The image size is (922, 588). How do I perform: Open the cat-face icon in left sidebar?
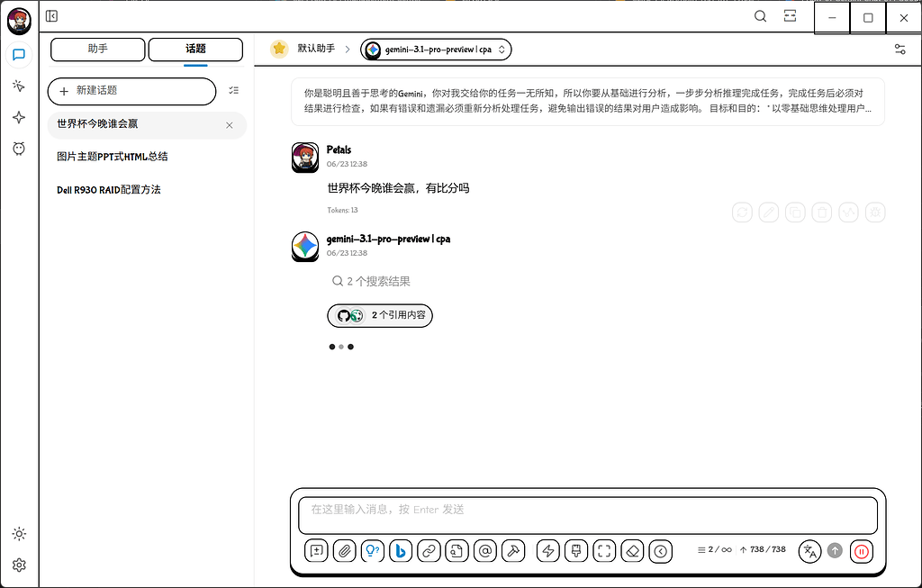click(x=19, y=149)
